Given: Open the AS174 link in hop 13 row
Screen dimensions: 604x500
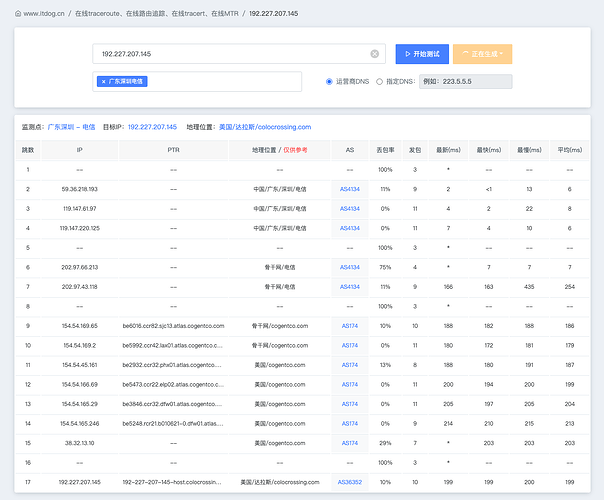Looking at the screenshot, I should pos(350,404).
